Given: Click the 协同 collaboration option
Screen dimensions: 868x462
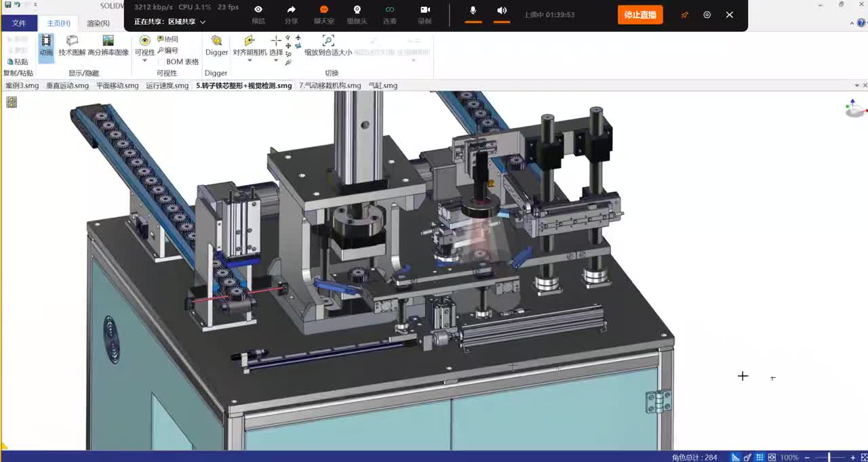Looking at the screenshot, I should 167,39.
